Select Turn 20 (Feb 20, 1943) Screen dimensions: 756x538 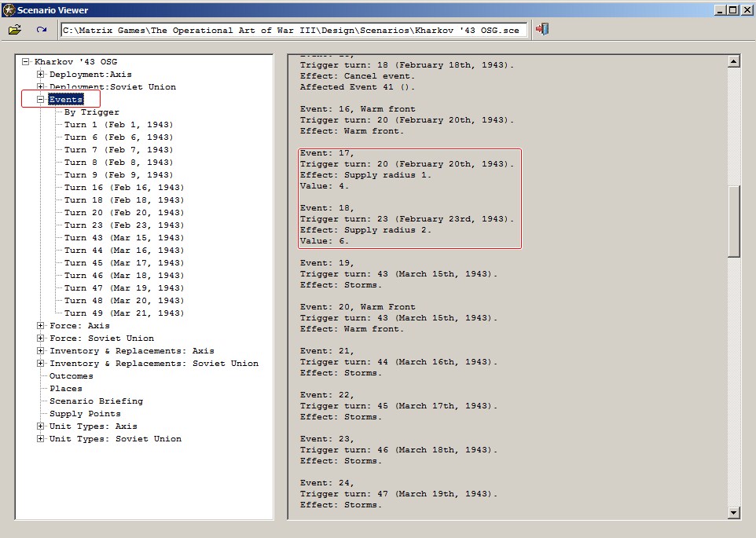tap(124, 212)
